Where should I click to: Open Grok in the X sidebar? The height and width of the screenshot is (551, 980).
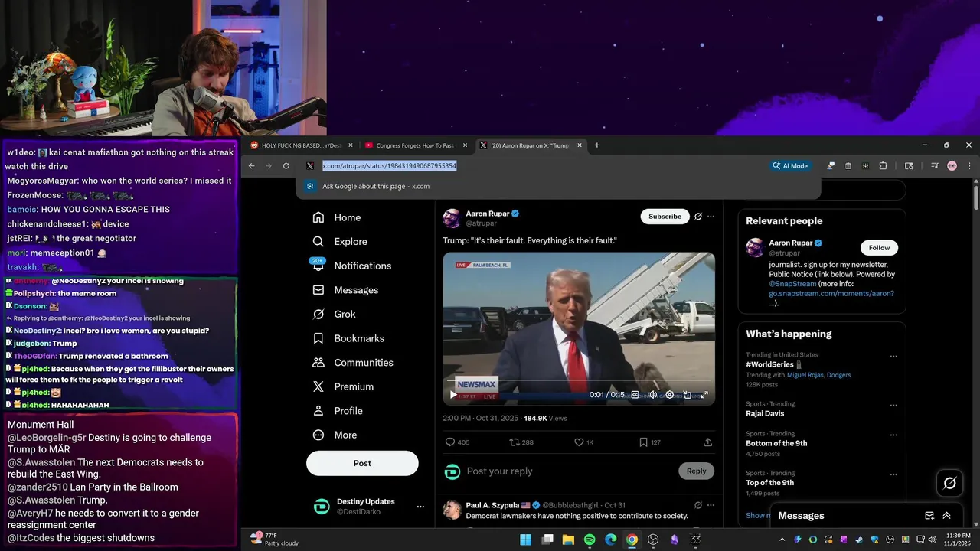tap(334, 315)
